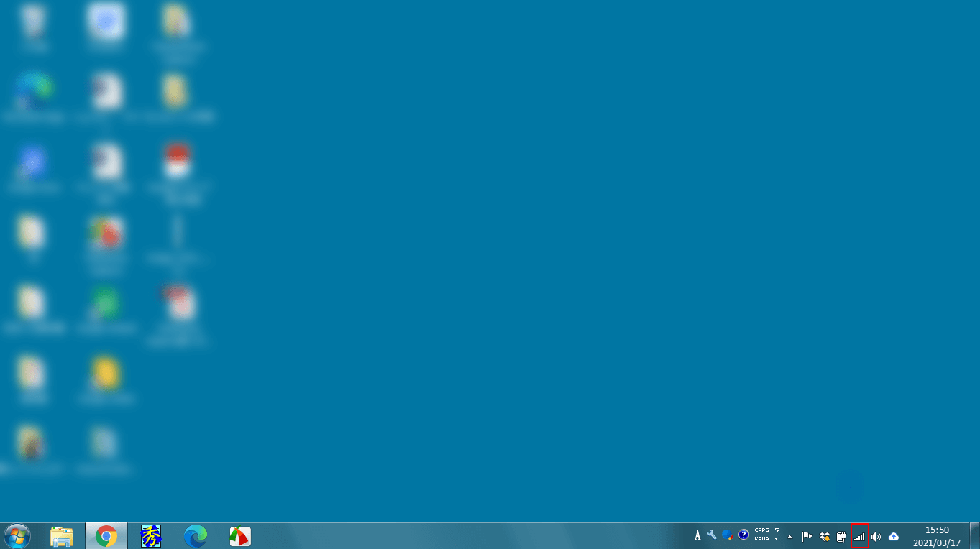Open the volume speaker tray icon
The image size is (980, 549).
[876, 536]
